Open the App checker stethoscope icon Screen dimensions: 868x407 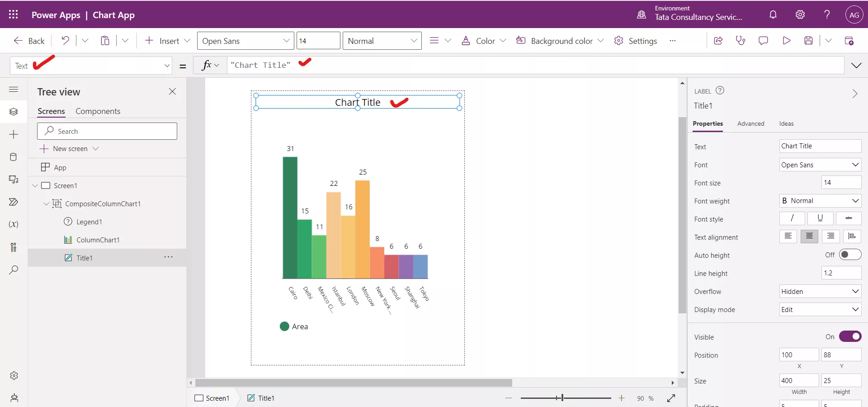click(741, 41)
